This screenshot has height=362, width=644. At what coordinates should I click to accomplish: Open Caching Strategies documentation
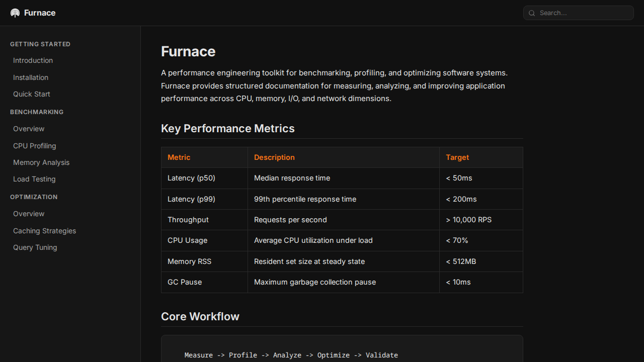tap(44, 231)
